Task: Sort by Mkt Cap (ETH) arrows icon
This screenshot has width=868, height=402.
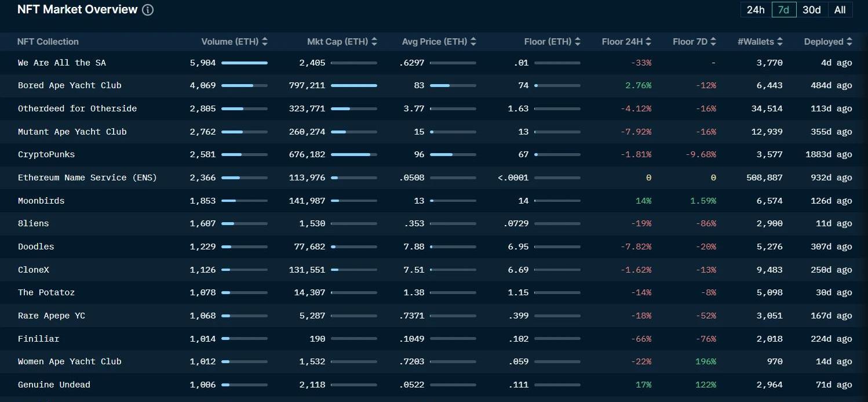Action: [x=374, y=42]
